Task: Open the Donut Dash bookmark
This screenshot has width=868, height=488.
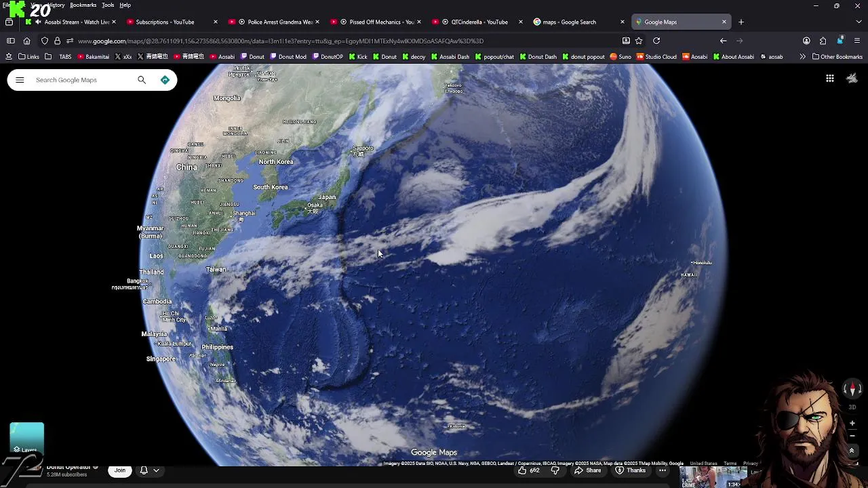Action: pos(538,57)
